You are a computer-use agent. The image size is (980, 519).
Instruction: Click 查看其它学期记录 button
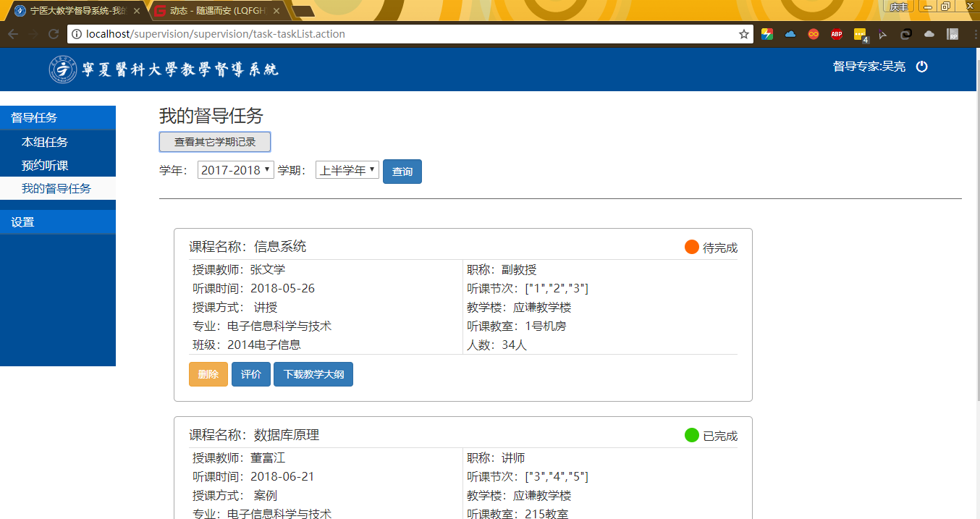tap(215, 142)
